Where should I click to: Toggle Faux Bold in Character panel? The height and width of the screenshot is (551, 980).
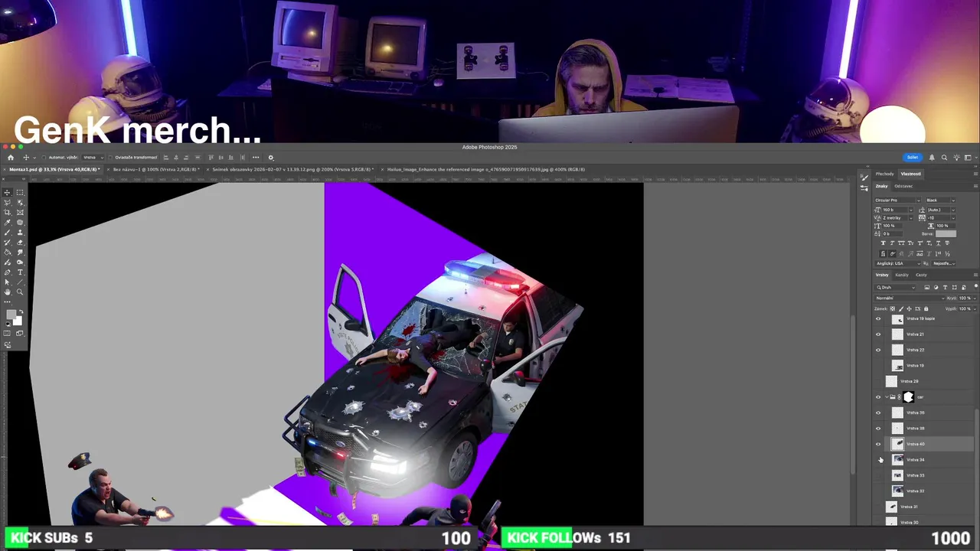coord(884,243)
